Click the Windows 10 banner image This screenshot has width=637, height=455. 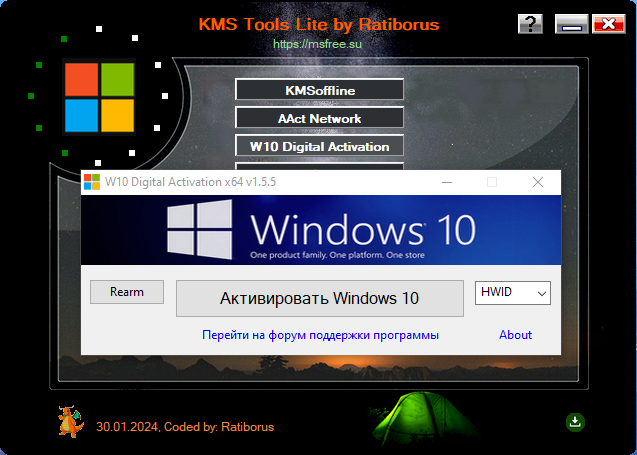[x=321, y=230]
